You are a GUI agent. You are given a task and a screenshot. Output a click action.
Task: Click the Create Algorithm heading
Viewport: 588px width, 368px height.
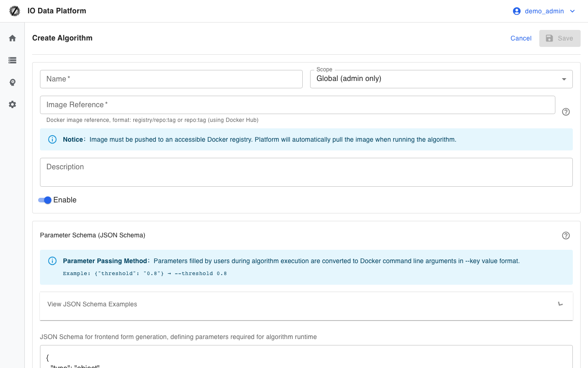[62, 38]
